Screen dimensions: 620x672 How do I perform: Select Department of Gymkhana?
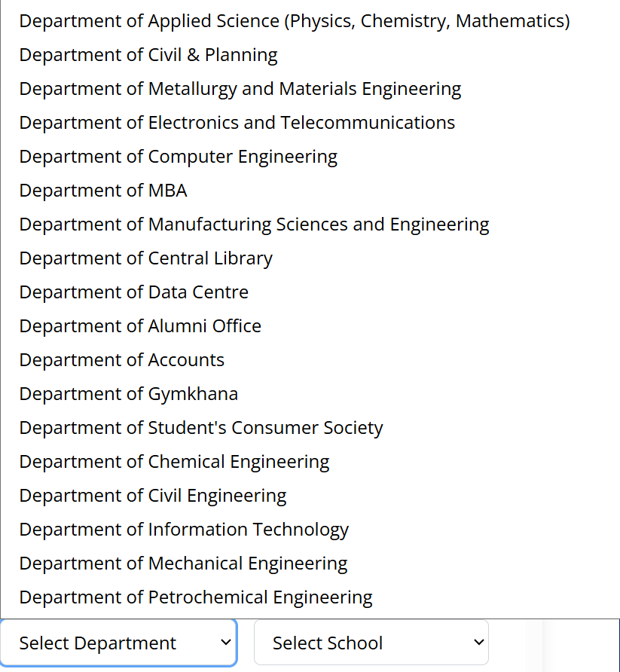tap(128, 394)
